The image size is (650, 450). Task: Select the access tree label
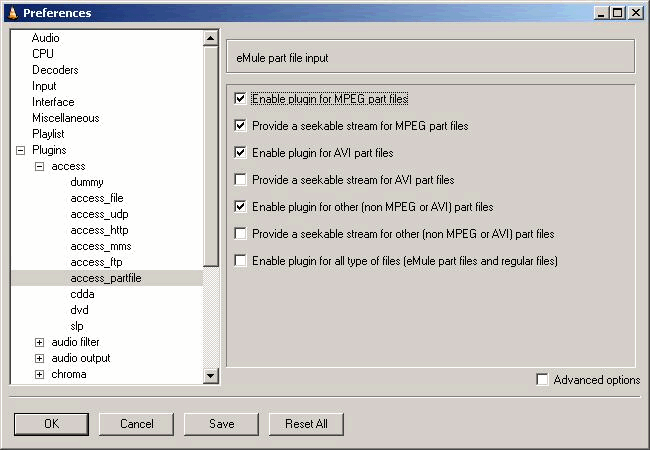[68, 166]
